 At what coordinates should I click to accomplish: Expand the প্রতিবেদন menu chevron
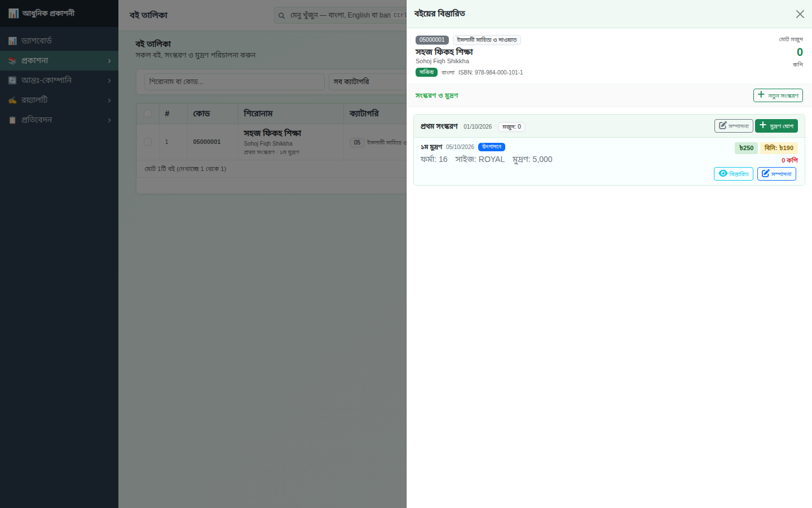click(x=109, y=120)
